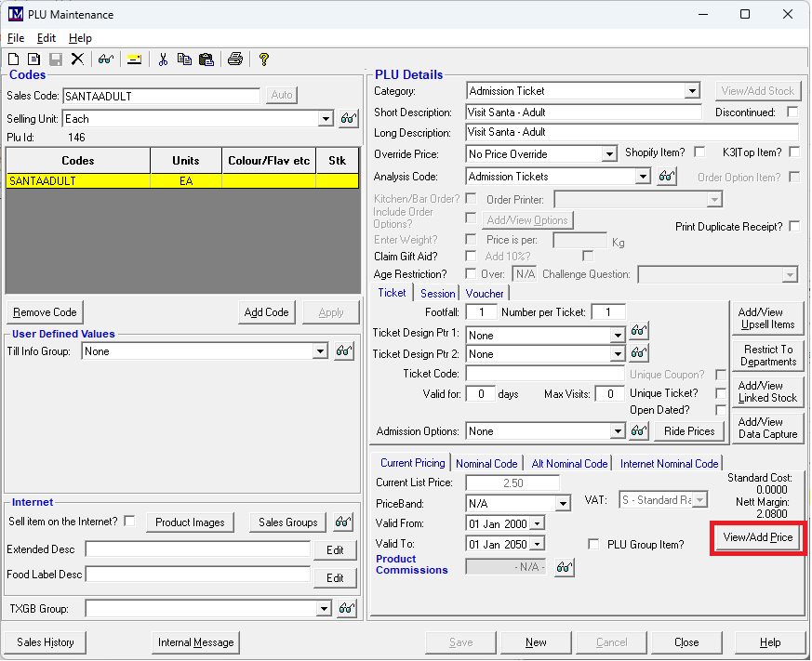Expand the PriceBand dropdown
This screenshot has width=812, height=661.
563,504
